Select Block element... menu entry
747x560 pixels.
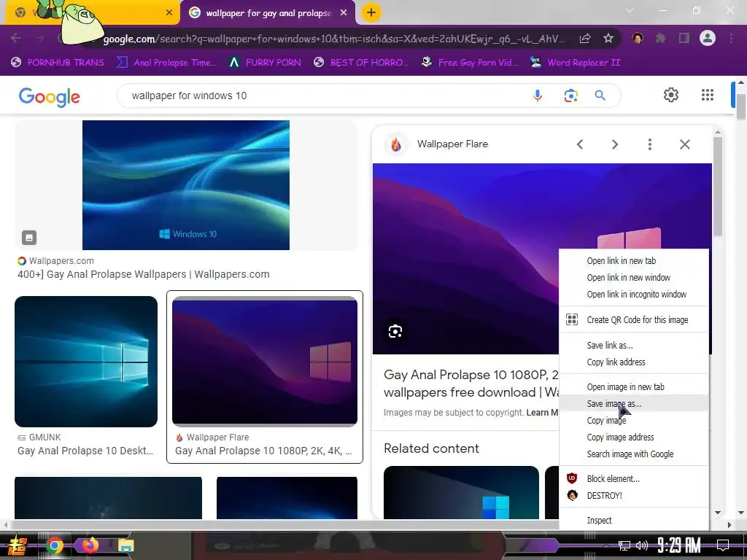tap(634, 478)
